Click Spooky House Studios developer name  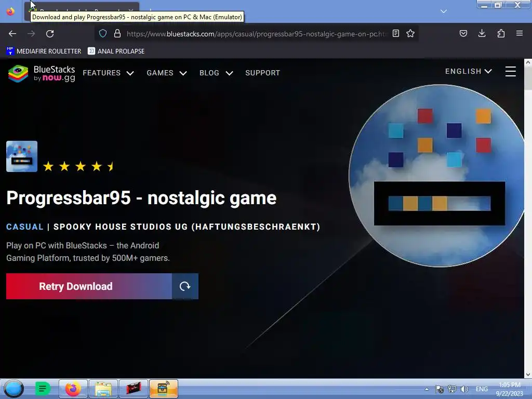187,227
